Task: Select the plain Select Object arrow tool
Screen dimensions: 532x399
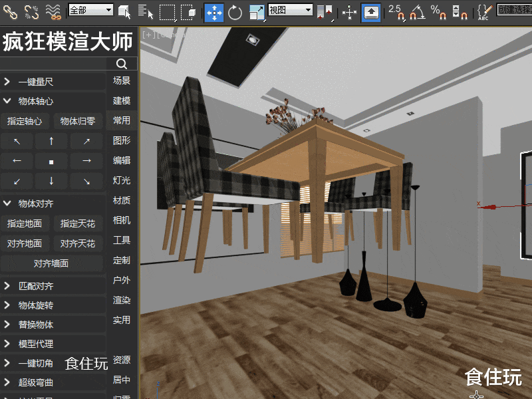Action: click(x=123, y=11)
